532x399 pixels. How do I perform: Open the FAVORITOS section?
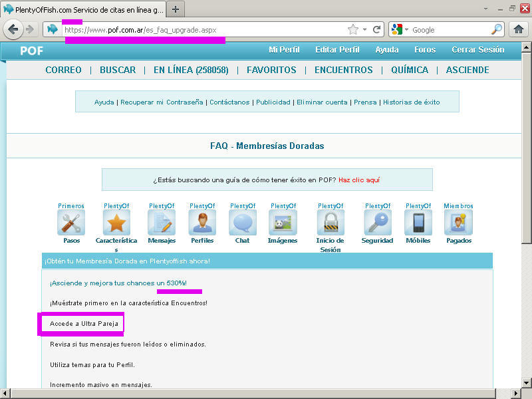pos(271,70)
